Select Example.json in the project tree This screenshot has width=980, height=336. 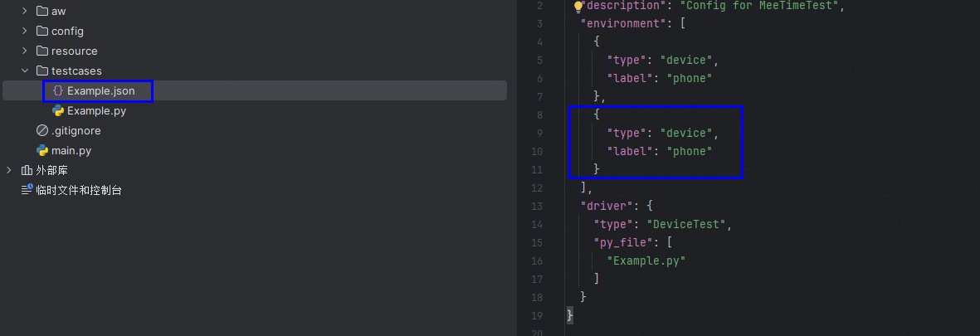coord(100,91)
